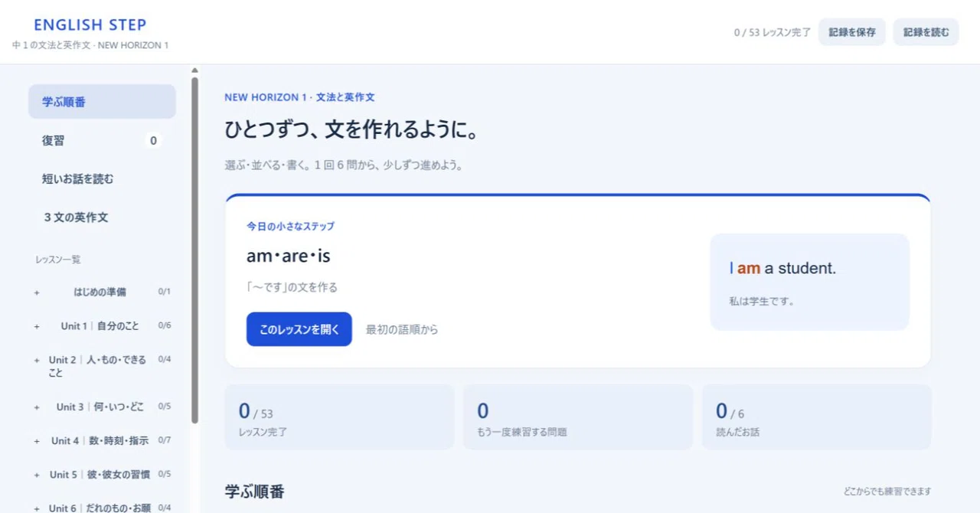The image size is (980, 513).
Task: Click the 0 badge next to 復習
Action: [x=153, y=141]
